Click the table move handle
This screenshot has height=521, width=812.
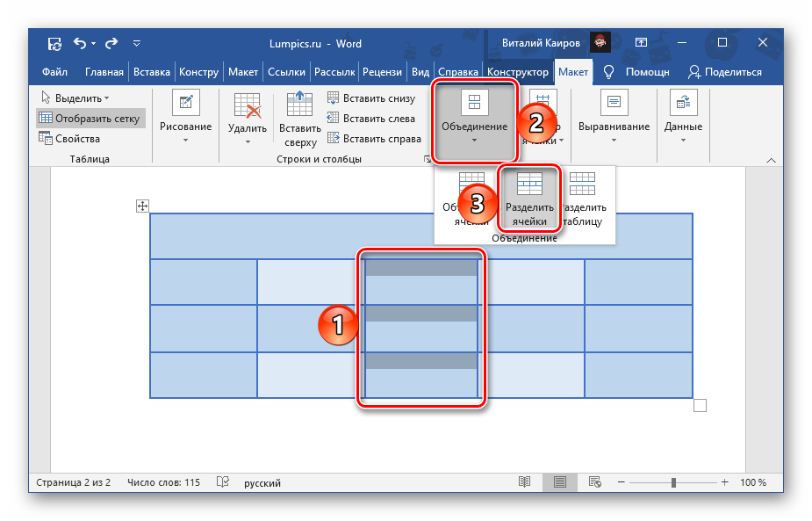point(142,206)
